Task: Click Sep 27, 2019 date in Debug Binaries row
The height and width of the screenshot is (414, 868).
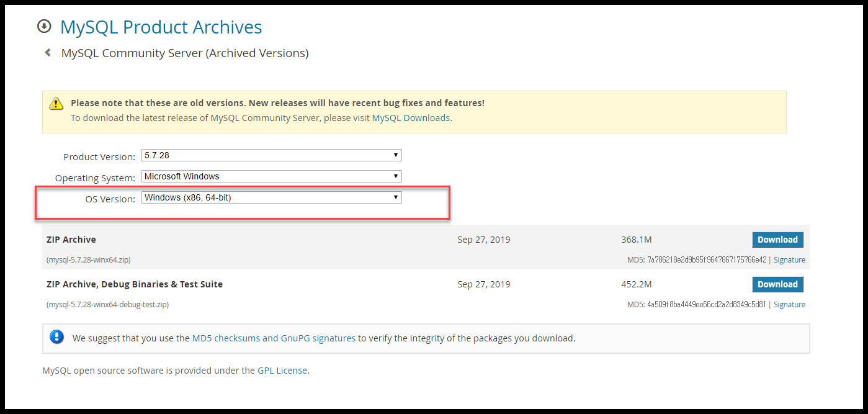Action: coord(484,284)
